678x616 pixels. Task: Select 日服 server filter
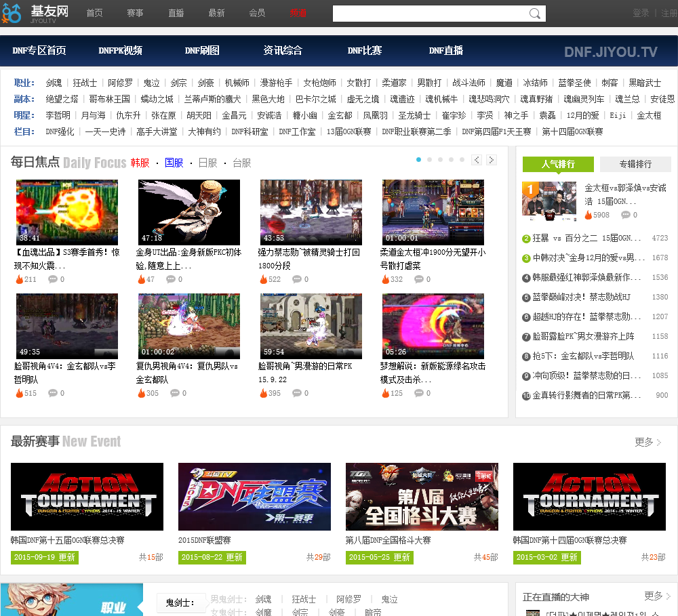tap(207, 163)
